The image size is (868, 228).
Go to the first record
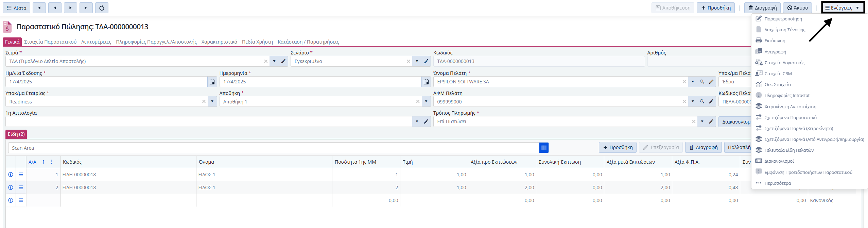pyautogui.click(x=39, y=8)
